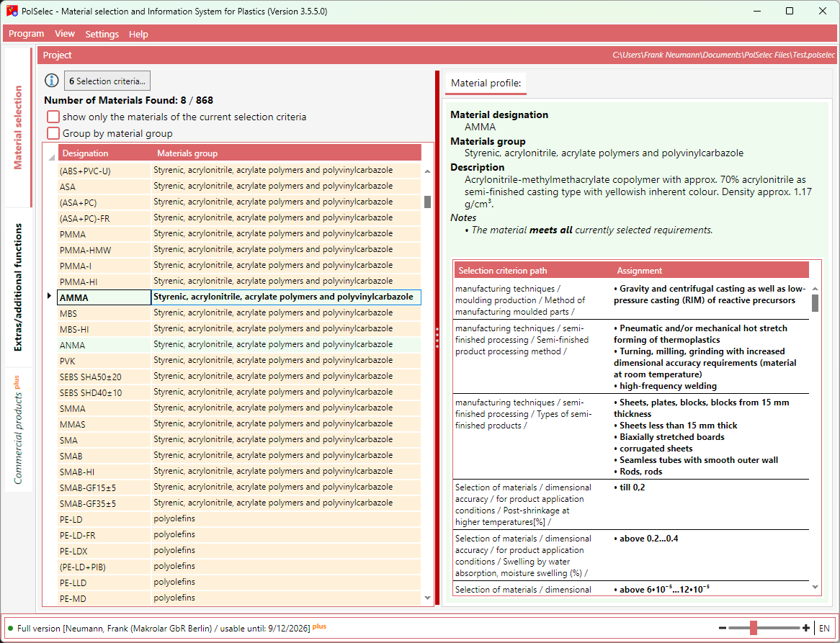Select the PMMA-HMW material row

(x=239, y=249)
